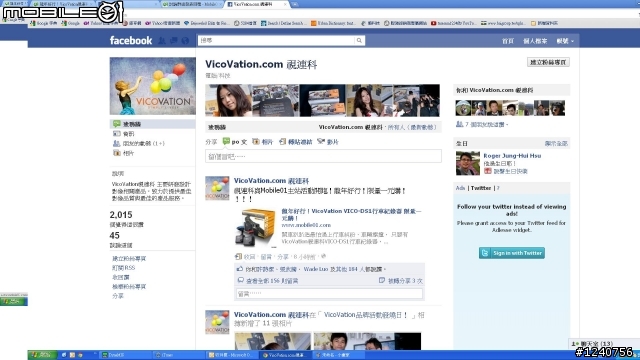Open the wall filter 所有人 (最新動態)
Image resolution: width=640 pixels, height=360 pixels.
[412, 127]
